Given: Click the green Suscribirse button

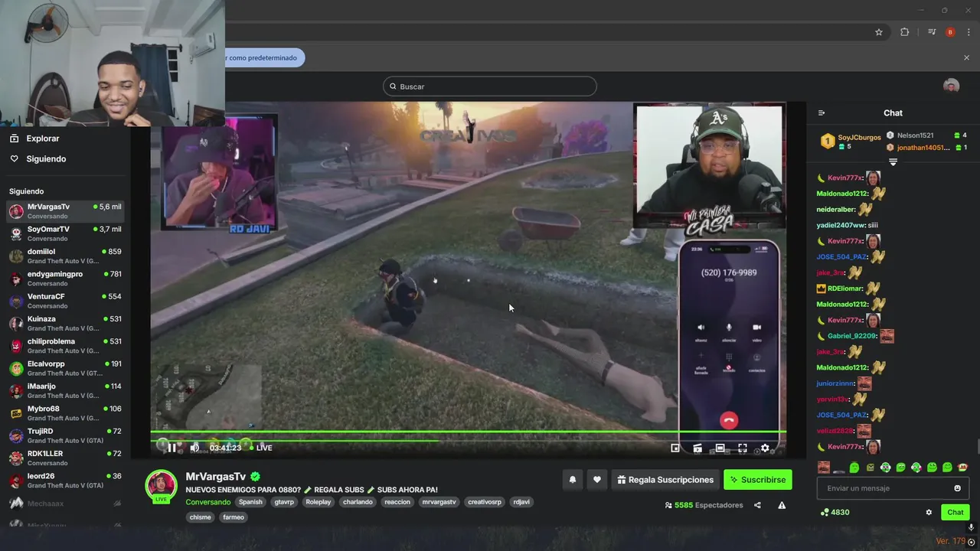Looking at the screenshot, I should [x=758, y=480].
